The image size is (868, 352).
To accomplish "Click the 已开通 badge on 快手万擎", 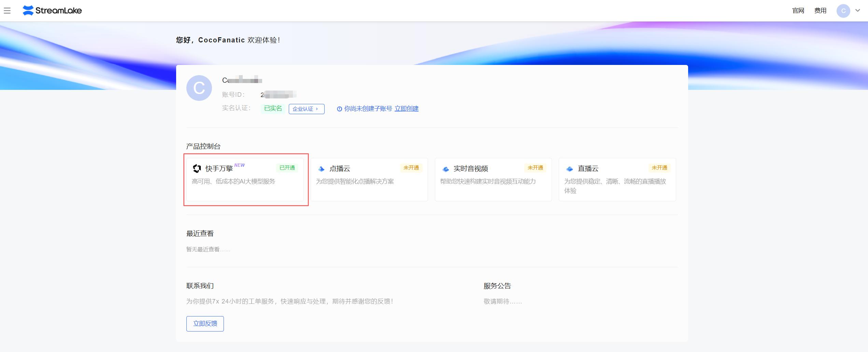I will 287,168.
